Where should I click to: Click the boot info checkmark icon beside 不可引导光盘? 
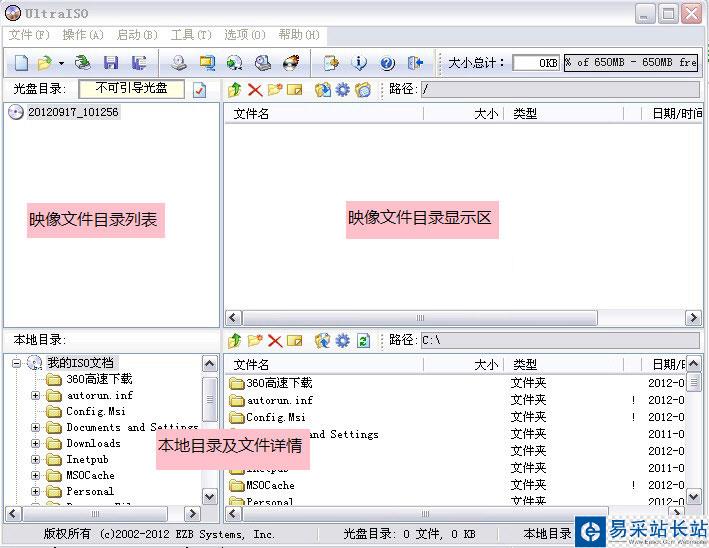click(199, 90)
